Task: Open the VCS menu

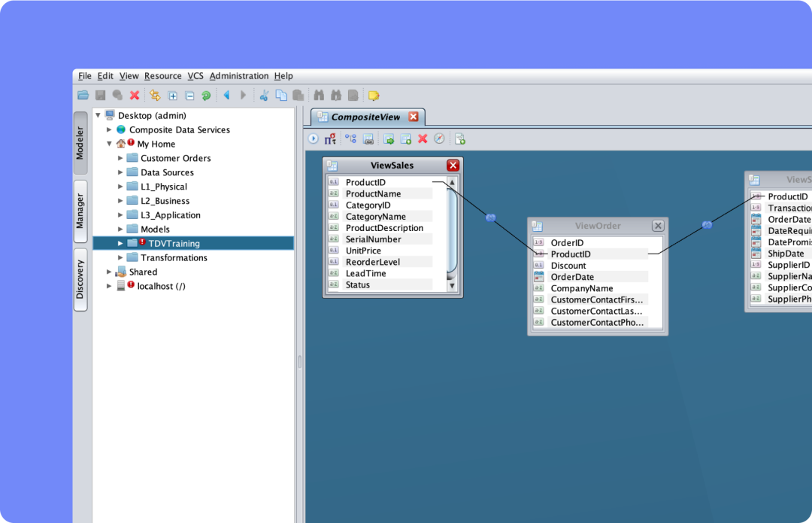Action: point(195,76)
